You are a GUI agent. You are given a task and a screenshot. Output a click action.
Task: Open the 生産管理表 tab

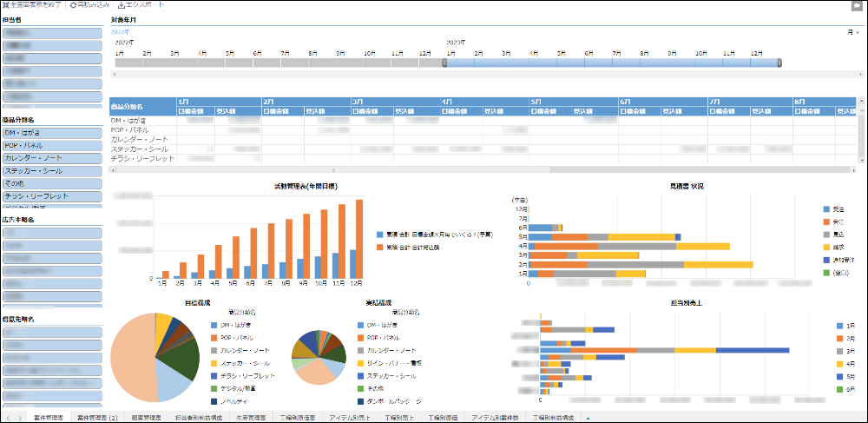click(251, 418)
